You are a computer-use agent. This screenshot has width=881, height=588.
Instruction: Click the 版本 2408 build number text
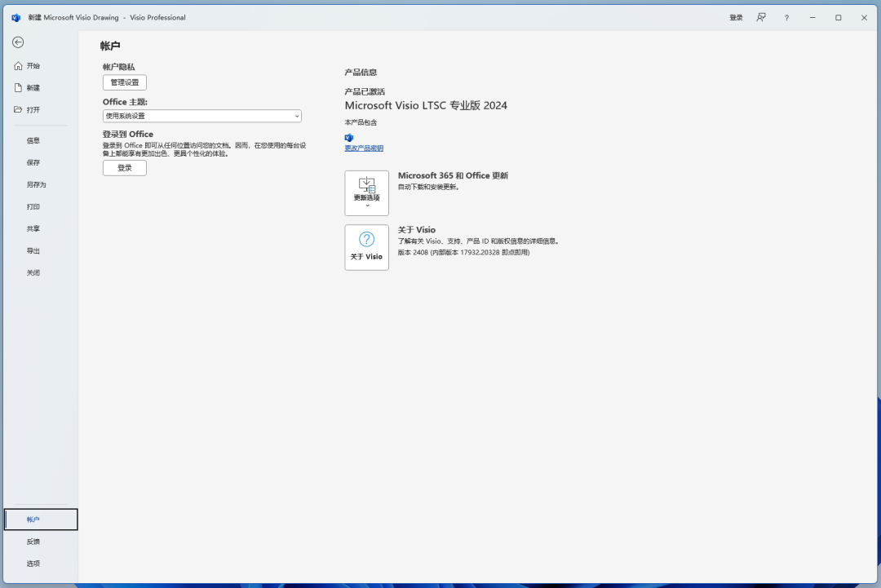(463, 252)
